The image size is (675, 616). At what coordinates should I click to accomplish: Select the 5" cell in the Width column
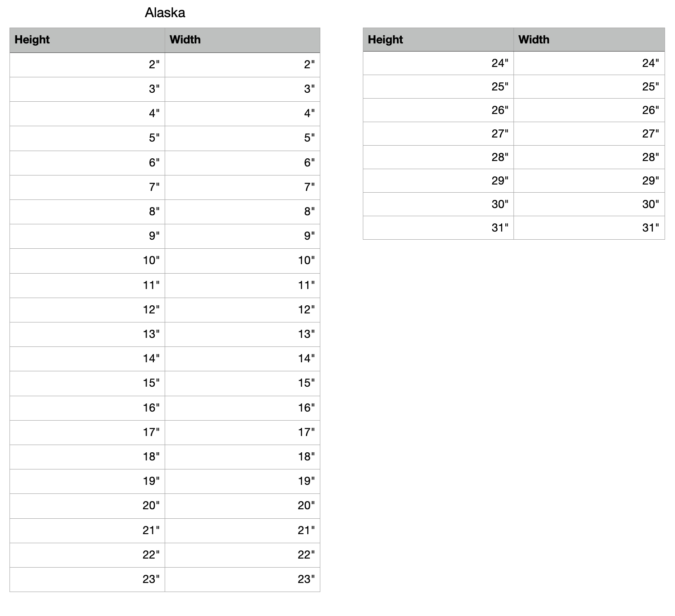pos(242,138)
